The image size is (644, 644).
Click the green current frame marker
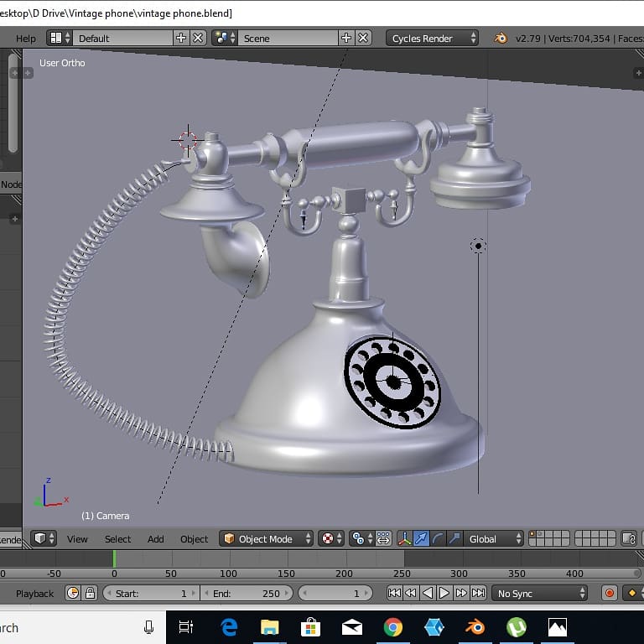(x=114, y=559)
